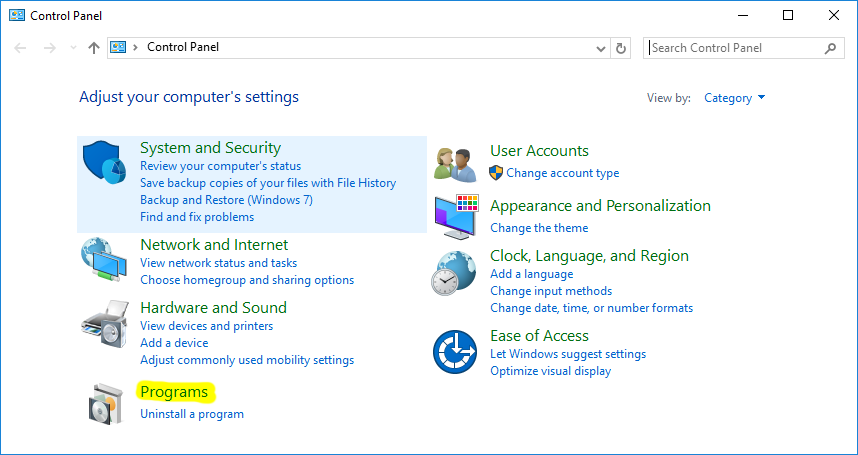
Task: Open Change account type link
Action: pyautogui.click(x=563, y=173)
